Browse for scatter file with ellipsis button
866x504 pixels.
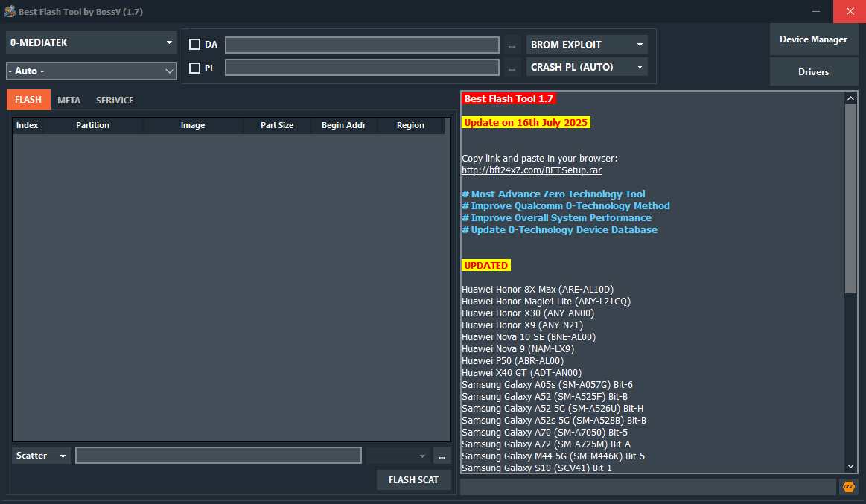pos(442,456)
